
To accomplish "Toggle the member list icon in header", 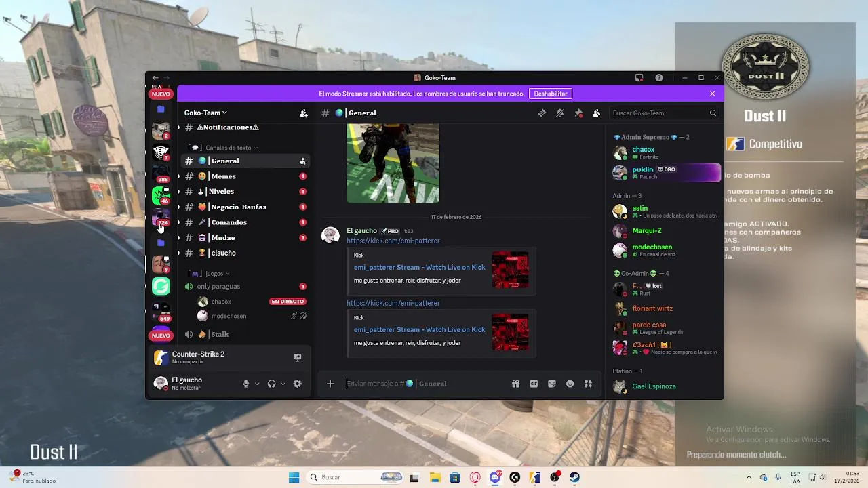I will (x=596, y=113).
